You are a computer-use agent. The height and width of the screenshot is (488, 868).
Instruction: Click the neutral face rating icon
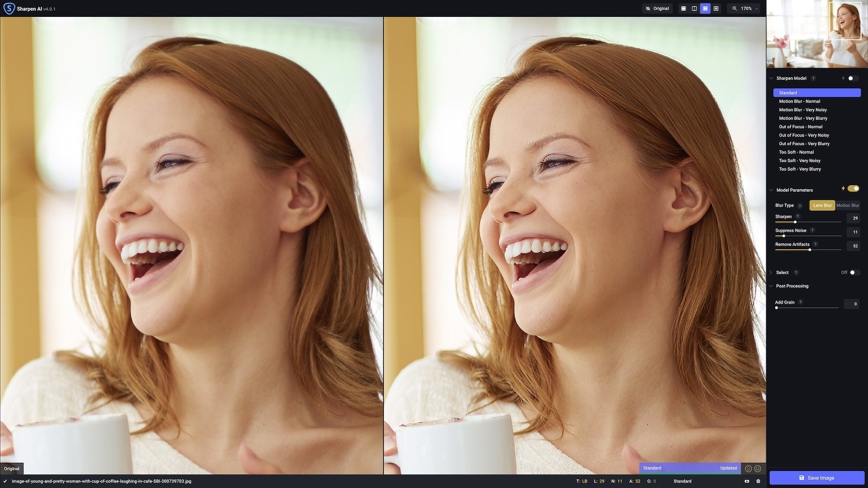757,468
